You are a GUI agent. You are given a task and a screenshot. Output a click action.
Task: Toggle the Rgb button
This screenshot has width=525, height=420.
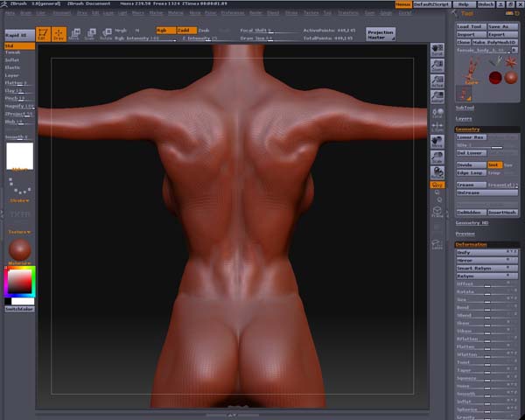[166, 31]
